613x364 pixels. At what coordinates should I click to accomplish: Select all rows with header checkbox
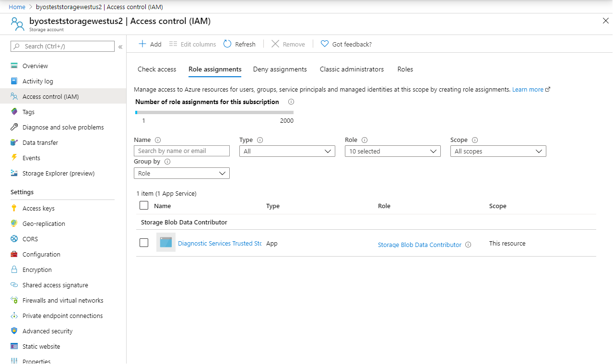144,205
